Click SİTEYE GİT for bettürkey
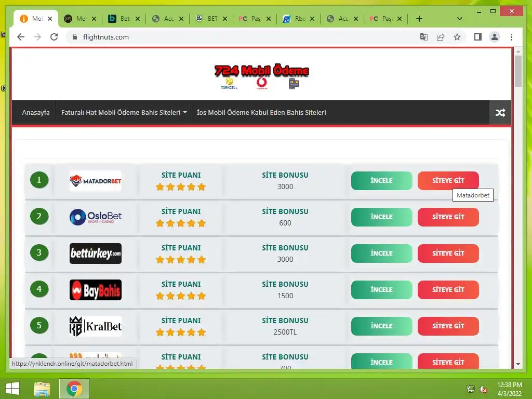Image resolution: width=532 pixels, height=399 pixels. click(x=448, y=253)
